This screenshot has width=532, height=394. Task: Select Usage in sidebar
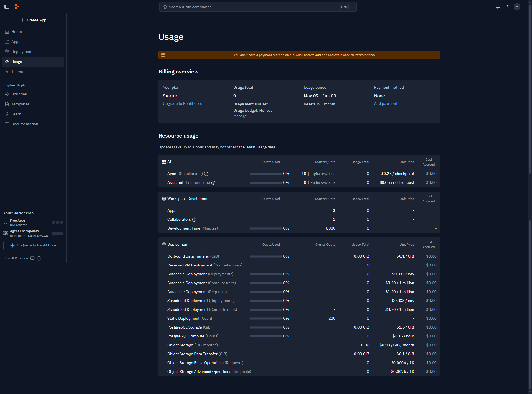pyautogui.click(x=33, y=62)
